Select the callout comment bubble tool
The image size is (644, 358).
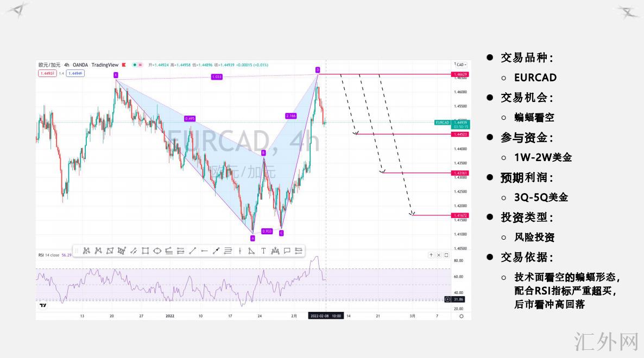(287, 251)
